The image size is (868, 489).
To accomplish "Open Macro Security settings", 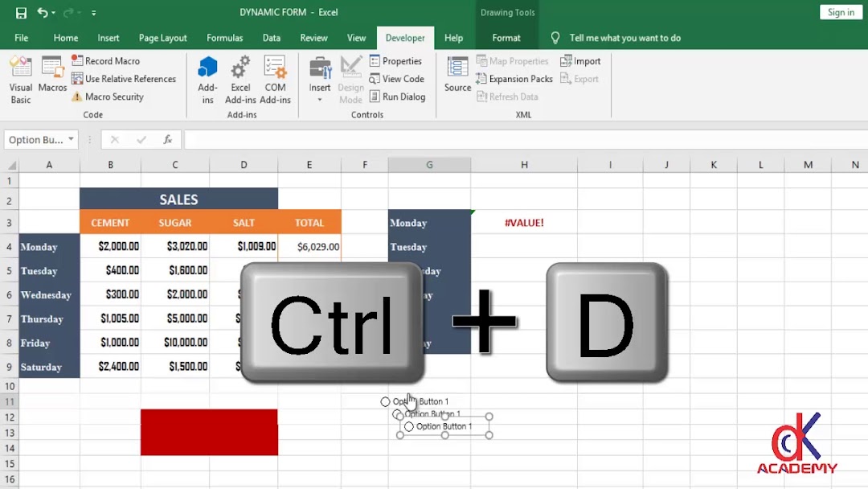I will tap(108, 97).
